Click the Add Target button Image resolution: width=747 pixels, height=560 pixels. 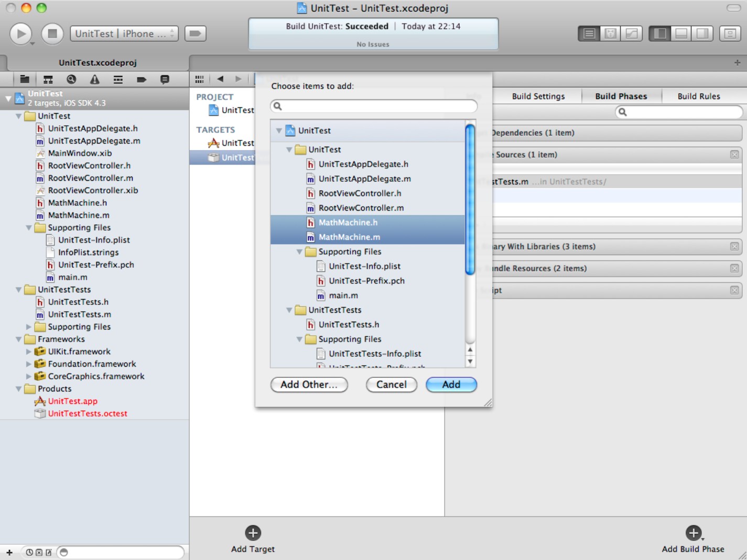pos(253,540)
